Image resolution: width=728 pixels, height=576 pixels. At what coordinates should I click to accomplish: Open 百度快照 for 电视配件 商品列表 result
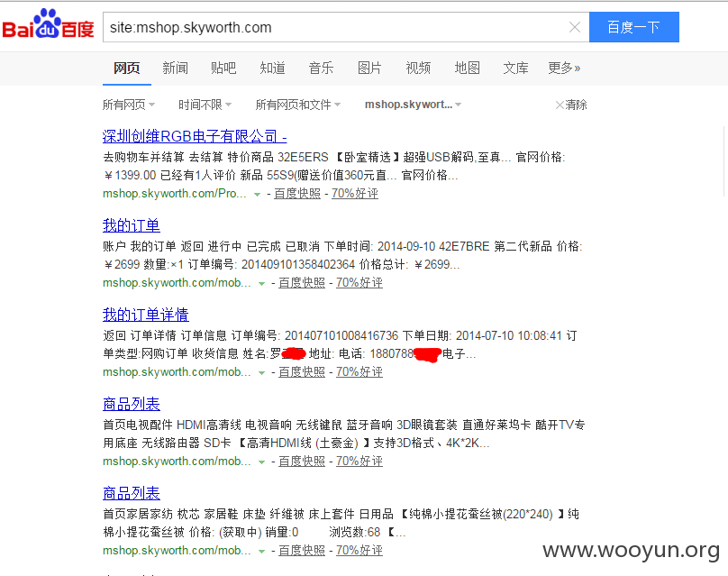point(302,462)
